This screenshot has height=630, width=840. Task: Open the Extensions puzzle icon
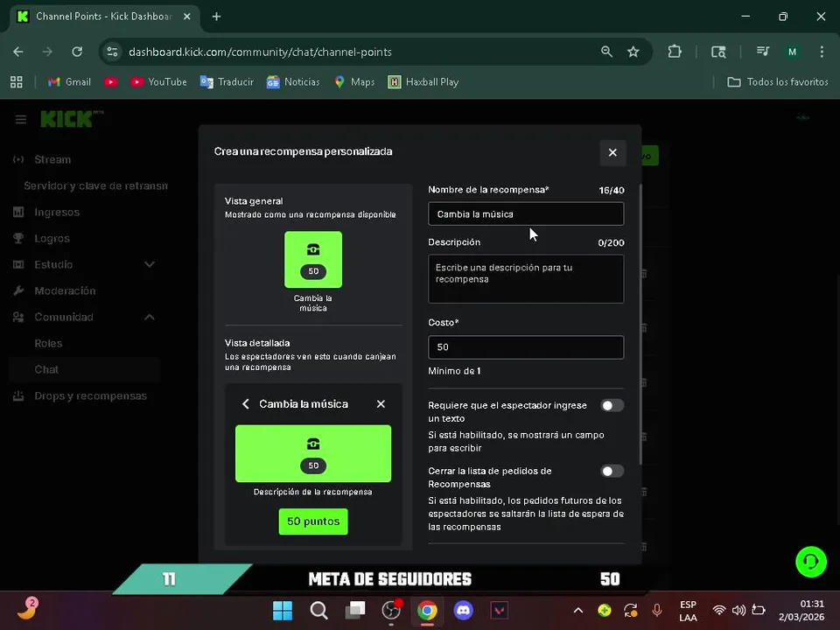click(675, 52)
